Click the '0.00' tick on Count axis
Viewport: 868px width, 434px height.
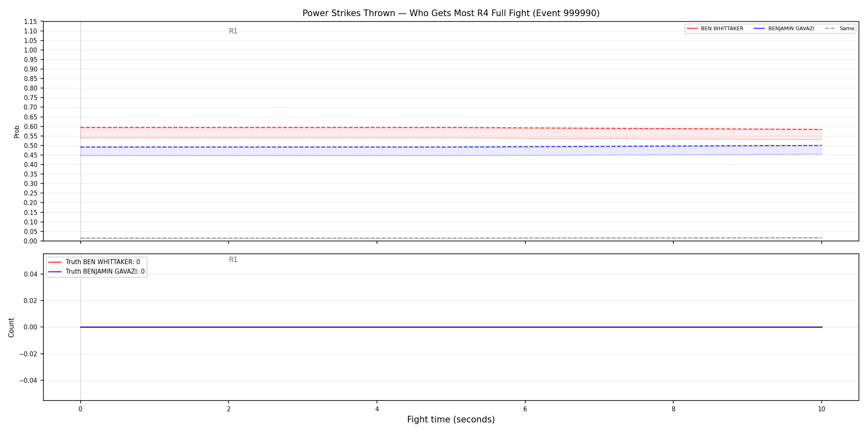click(x=31, y=327)
